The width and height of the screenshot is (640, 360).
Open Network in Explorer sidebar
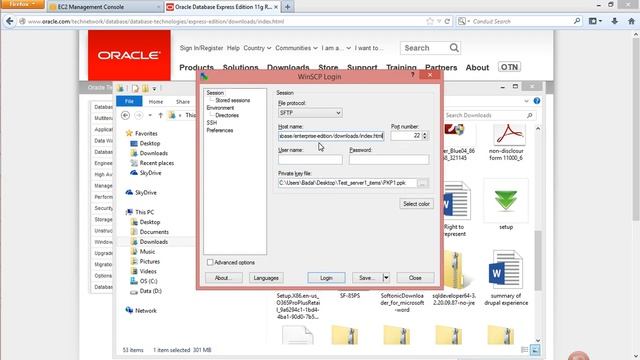pos(146,311)
